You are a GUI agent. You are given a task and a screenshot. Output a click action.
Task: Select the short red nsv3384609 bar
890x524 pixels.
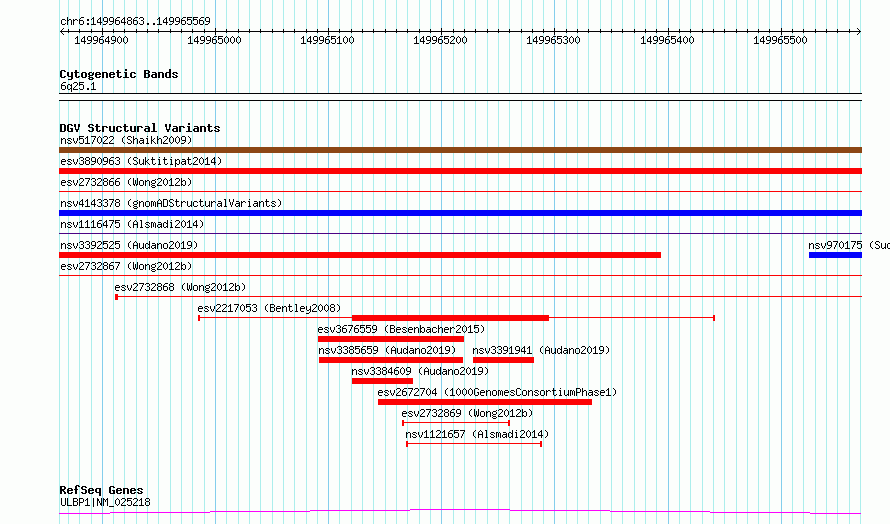coord(383,381)
